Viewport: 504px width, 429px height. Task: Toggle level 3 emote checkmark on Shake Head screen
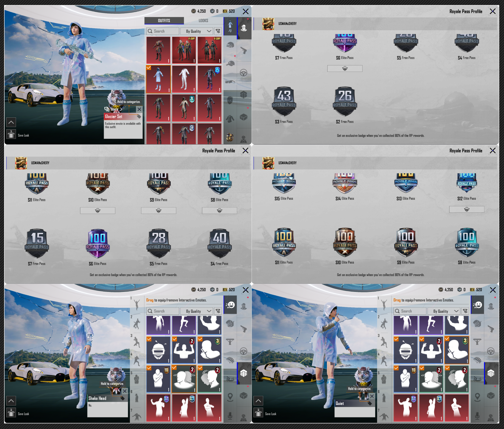200,339
